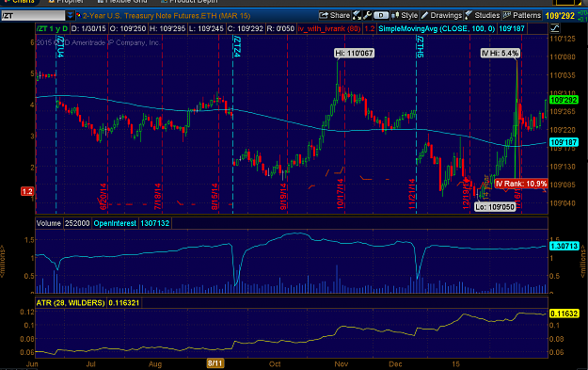Click the 7/18/14 expiration date marker
Image resolution: width=588 pixels, height=370 pixels.
[157, 196]
